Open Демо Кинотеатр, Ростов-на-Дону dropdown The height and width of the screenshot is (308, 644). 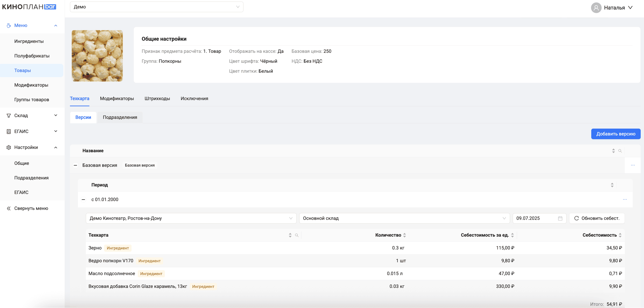tap(191, 219)
